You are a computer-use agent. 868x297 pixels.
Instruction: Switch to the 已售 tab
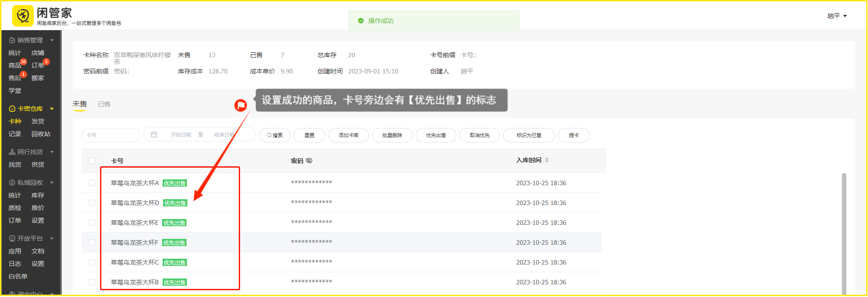coord(104,104)
